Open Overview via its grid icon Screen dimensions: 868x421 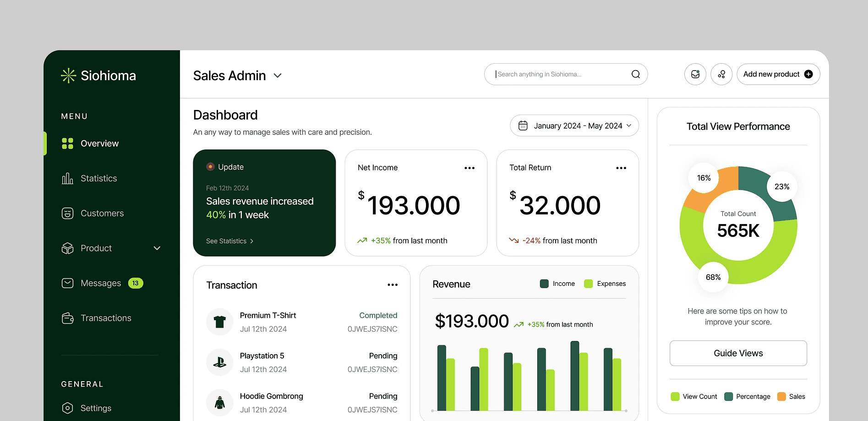pos(67,143)
